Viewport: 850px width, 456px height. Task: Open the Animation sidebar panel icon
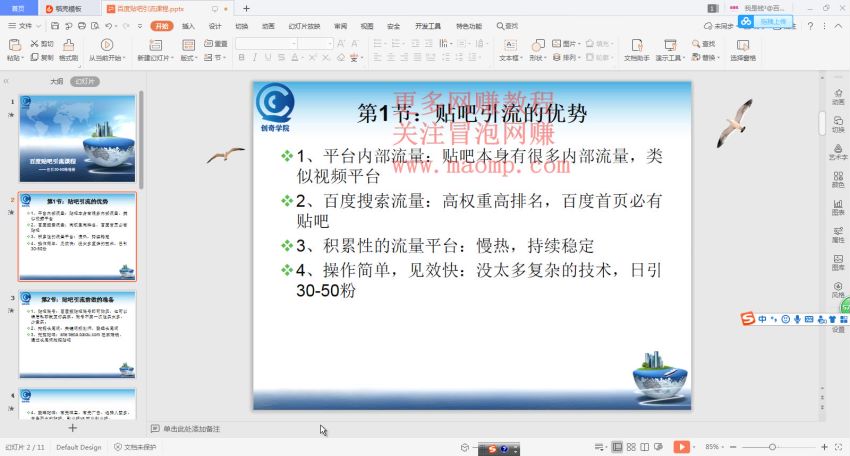838,97
